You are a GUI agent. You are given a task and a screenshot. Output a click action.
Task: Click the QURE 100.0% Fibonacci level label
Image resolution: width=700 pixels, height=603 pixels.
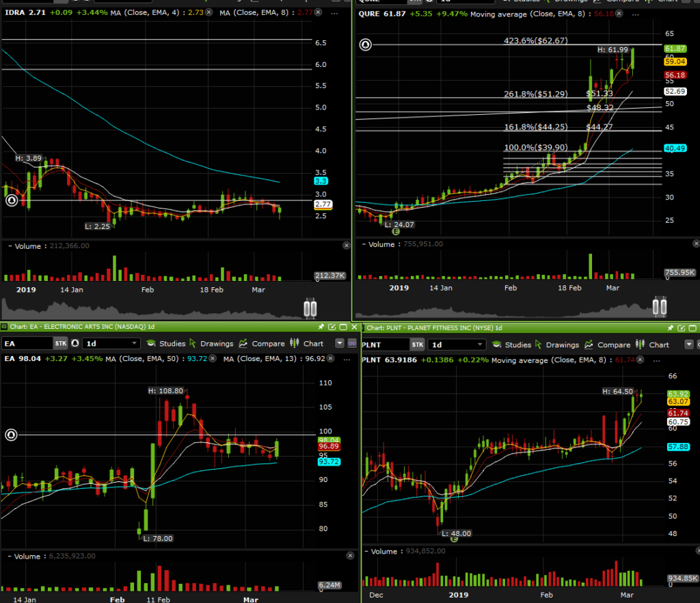pyautogui.click(x=536, y=148)
